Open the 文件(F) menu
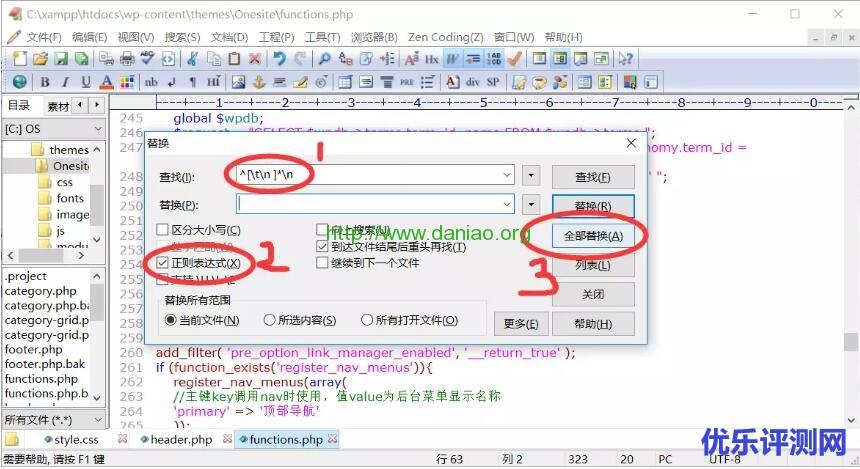 (44, 37)
